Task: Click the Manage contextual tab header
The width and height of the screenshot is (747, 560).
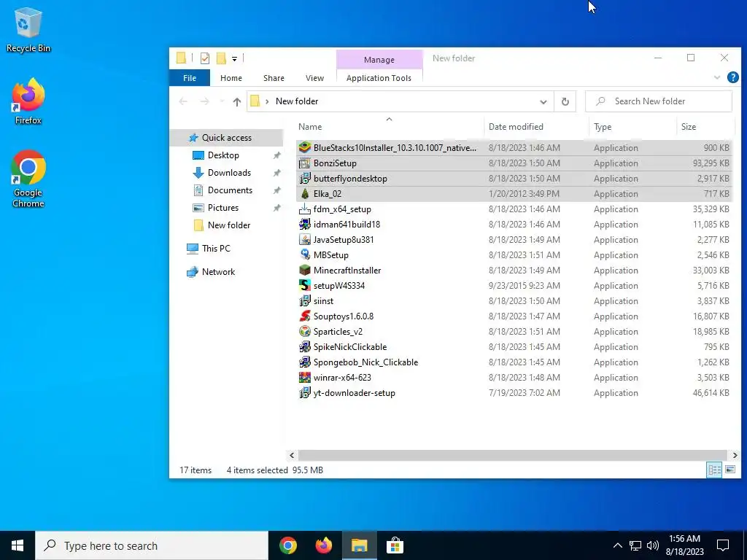Action: pos(379,60)
